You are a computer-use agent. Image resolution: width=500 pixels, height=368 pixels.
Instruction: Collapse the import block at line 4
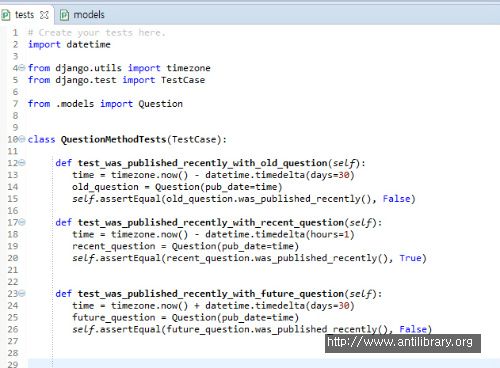(x=22, y=68)
